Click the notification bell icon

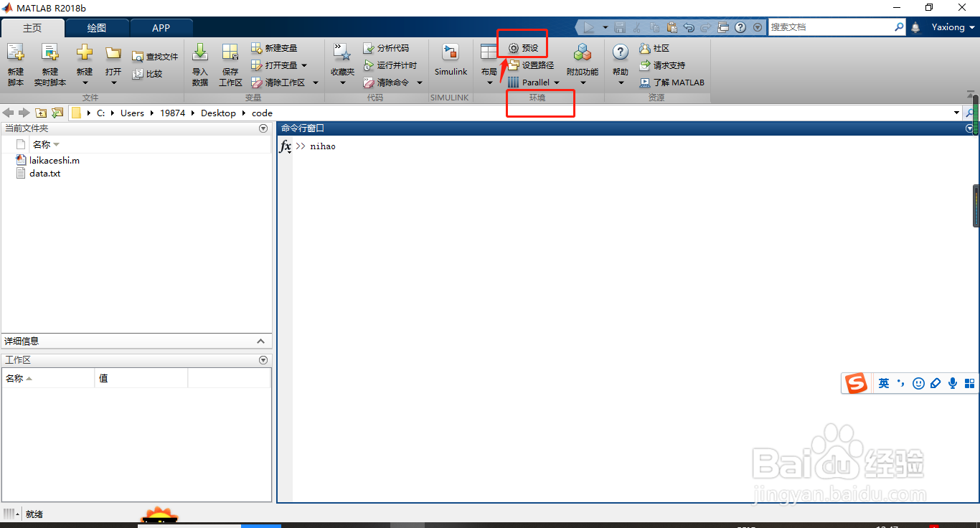tap(915, 27)
